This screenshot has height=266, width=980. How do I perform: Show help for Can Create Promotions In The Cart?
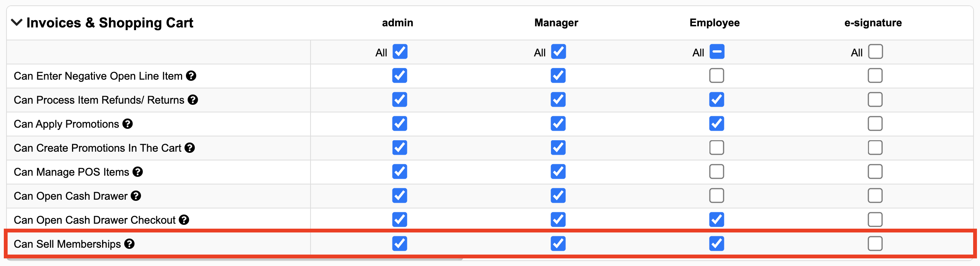[x=190, y=148]
